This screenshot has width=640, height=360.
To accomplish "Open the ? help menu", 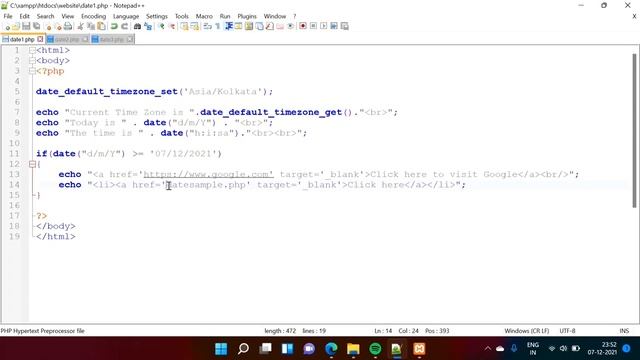I will point(294,16).
